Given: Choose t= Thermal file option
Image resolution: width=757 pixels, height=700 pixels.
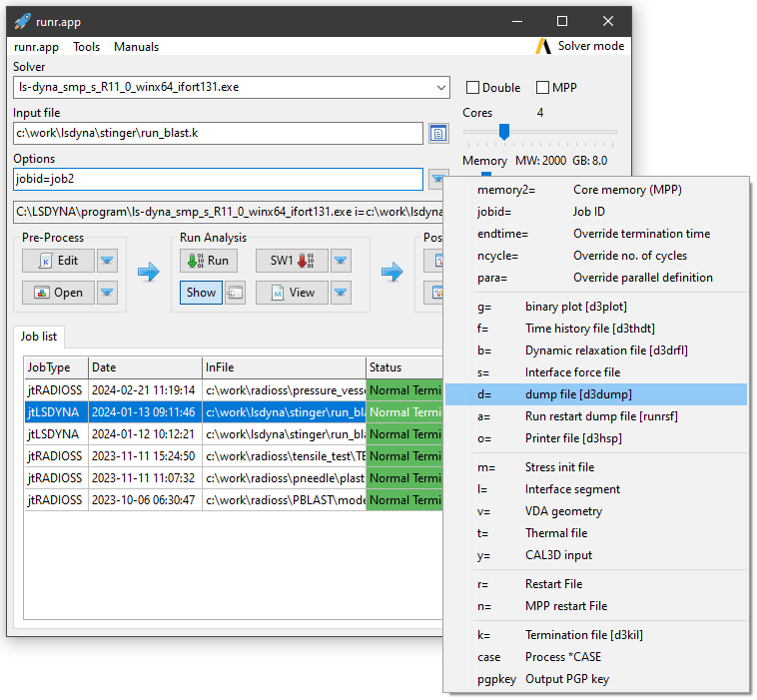Looking at the screenshot, I should pos(596,533).
